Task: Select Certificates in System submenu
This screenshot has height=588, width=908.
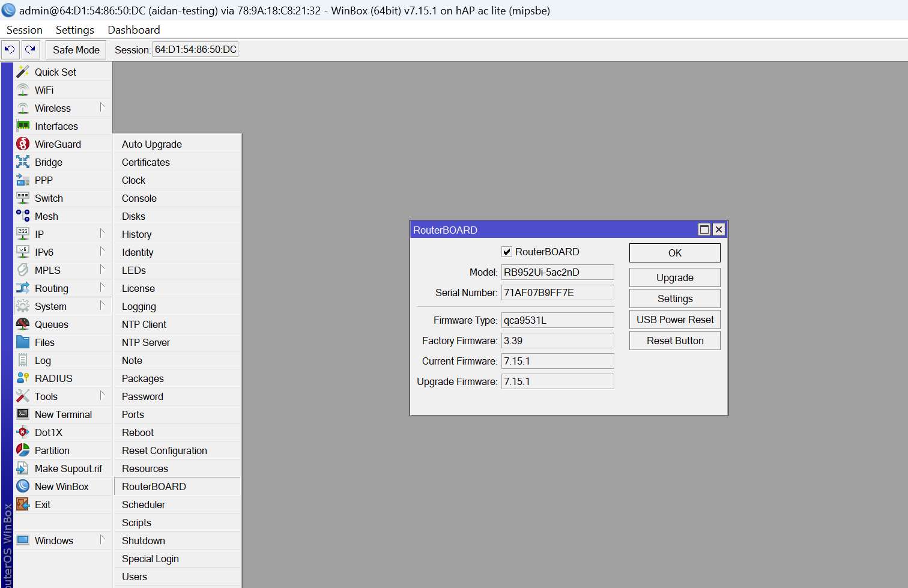Action: coord(178,162)
